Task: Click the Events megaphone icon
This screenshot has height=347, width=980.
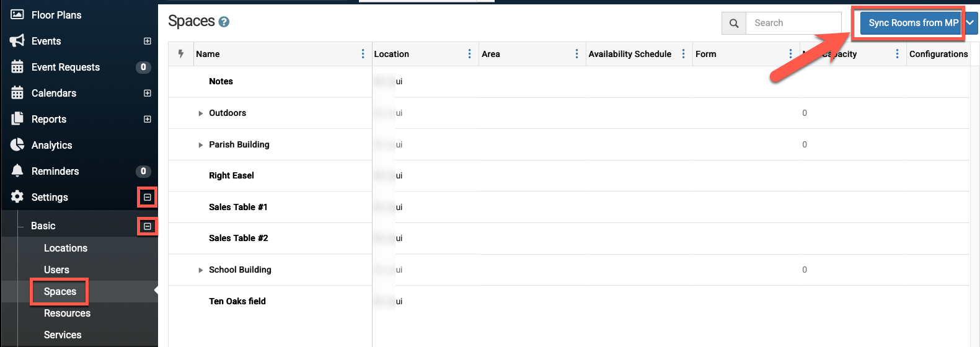Action: (17, 41)
